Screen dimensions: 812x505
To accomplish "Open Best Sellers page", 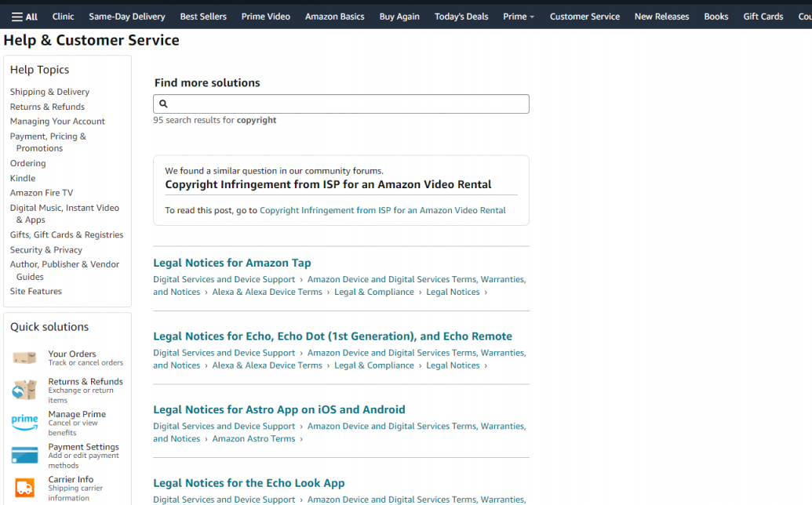I will tap(203, 16).
